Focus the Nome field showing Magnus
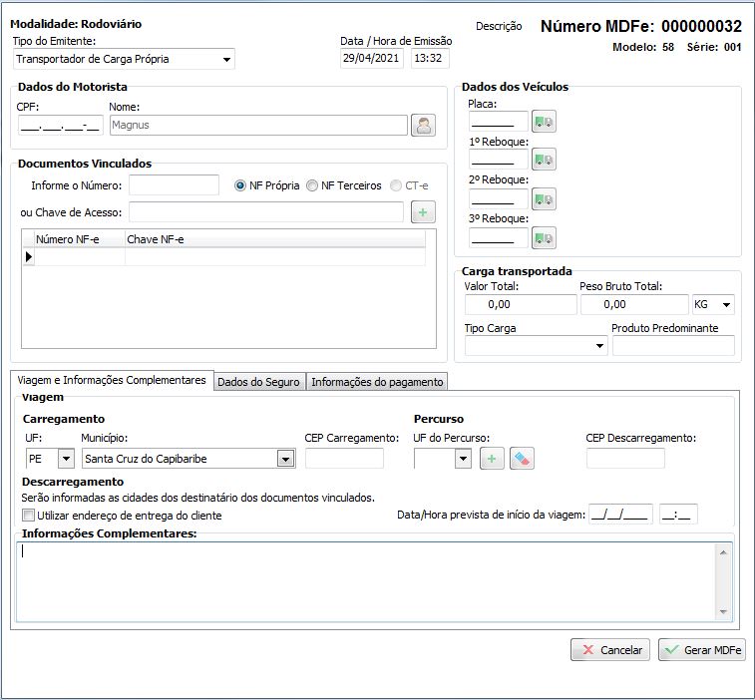Image resolution: width=755 pixels, height=700 pixels. [258, 126]
